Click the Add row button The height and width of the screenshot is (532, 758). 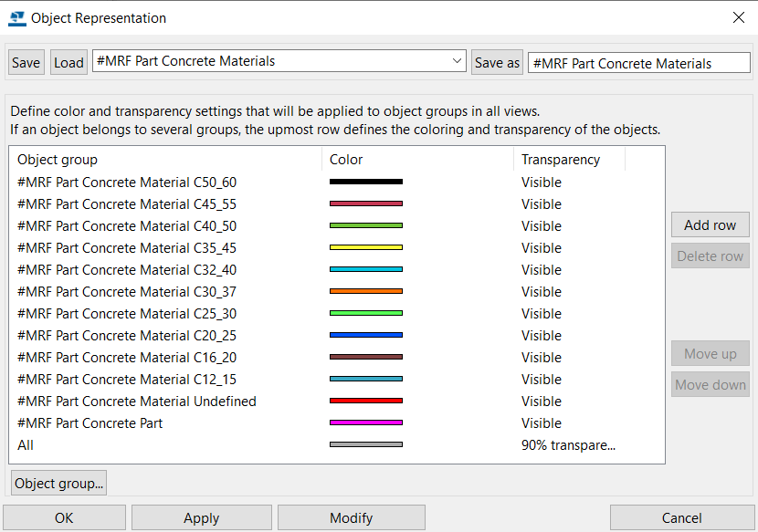tap(711, 224)
